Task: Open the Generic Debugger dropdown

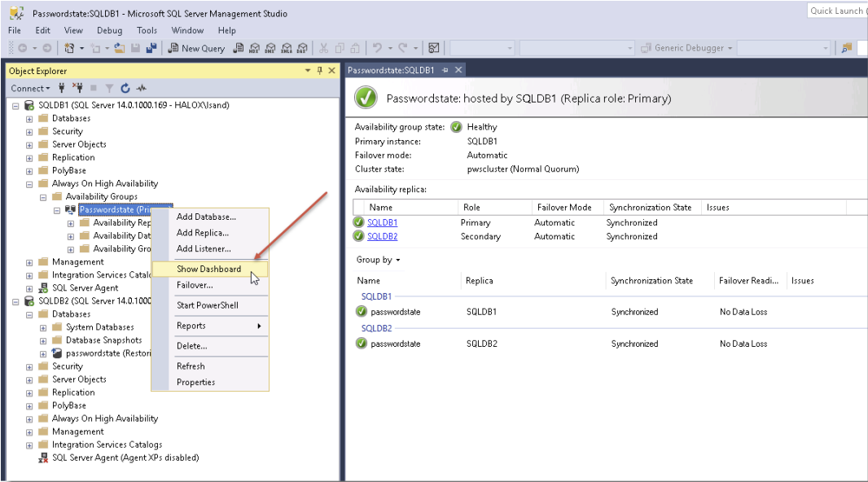Action: pyautogui.click(x=730, y=48)
